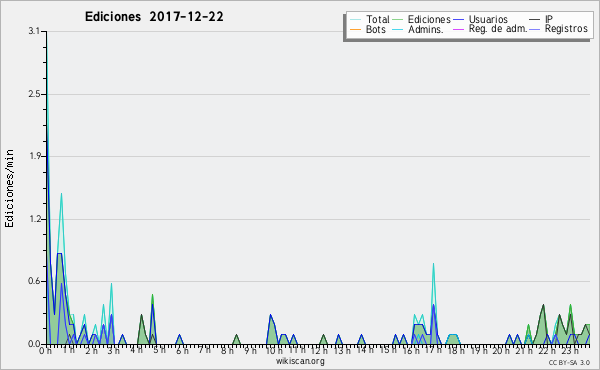Click the '0 h' x-axis label

pyautogui.click(x=45, y=351)
